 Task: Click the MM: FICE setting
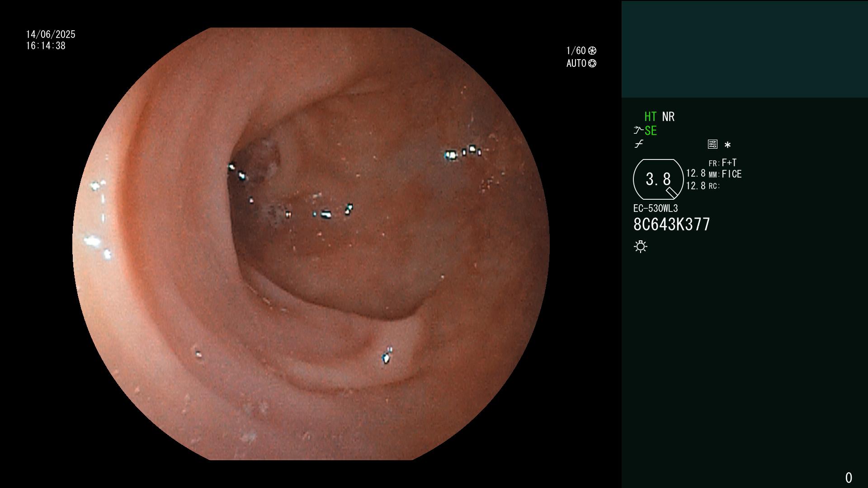(725, 174)
